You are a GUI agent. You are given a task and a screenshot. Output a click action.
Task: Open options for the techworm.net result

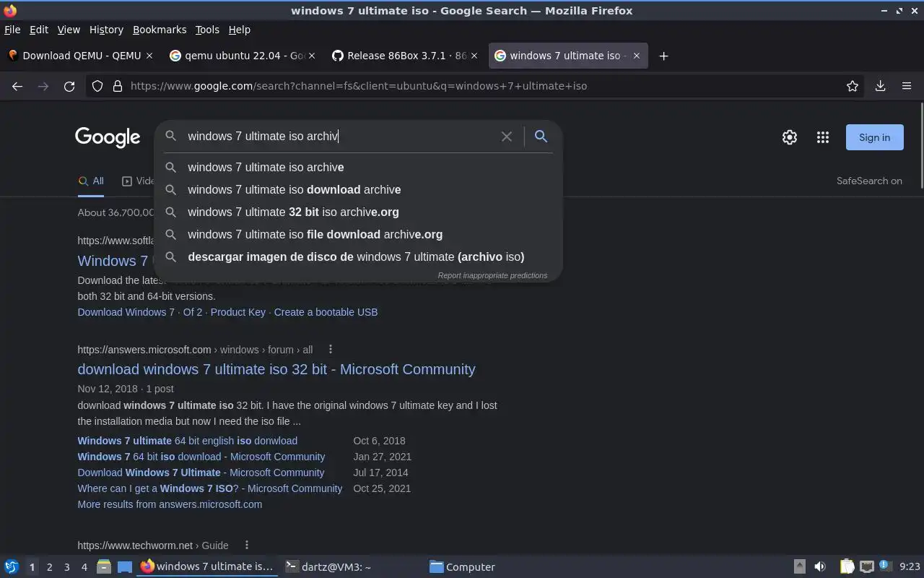tap(246, 545)
